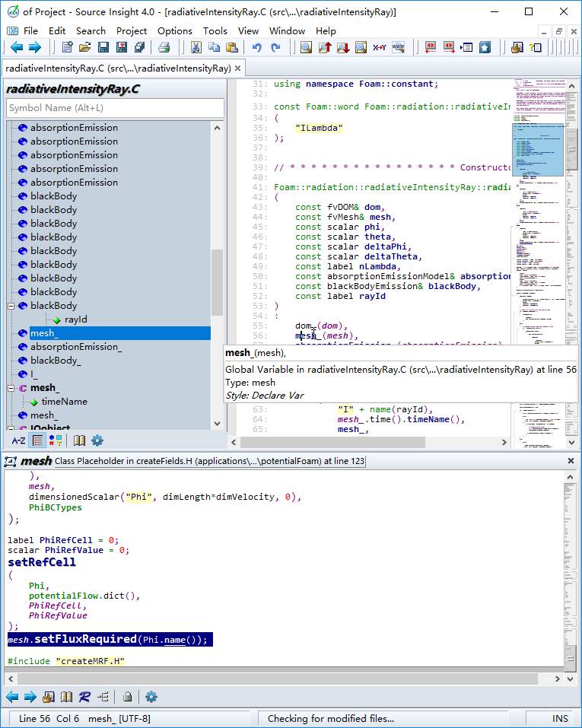Collapse the blackBody node with rayId
This screenshot has height=728, width=582.
11,306
